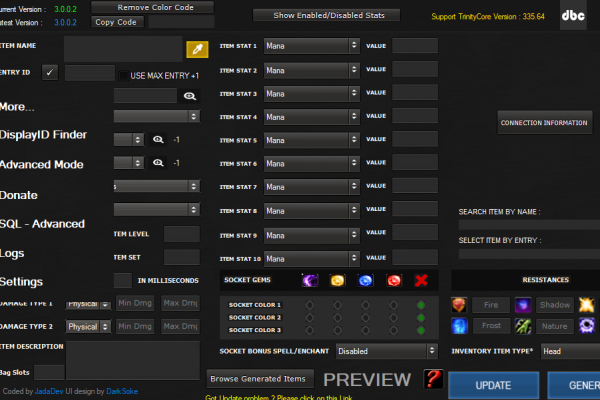Viewport: 600px width, 400px height.
Task: Click the Shadow resistance icon
Action: (523, 305)
